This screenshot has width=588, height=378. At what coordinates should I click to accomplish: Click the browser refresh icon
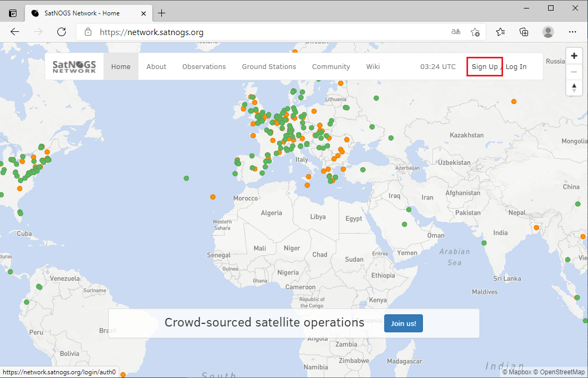[61, 32]
